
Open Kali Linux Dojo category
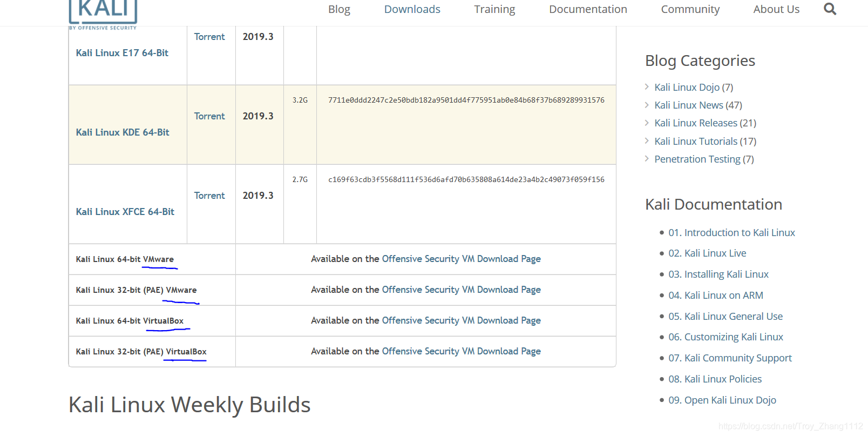click(687, 87)
